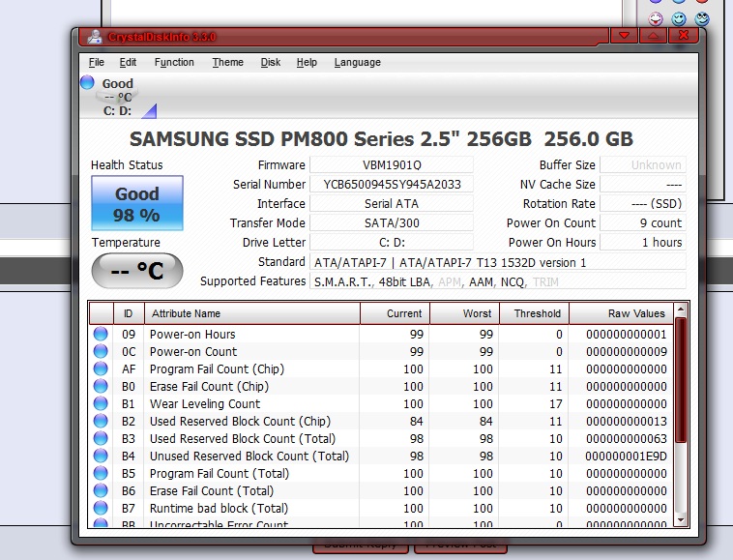Click status orb for Program Fail Count (Total)
733x560 pixels.
click(x=101, y=473)
